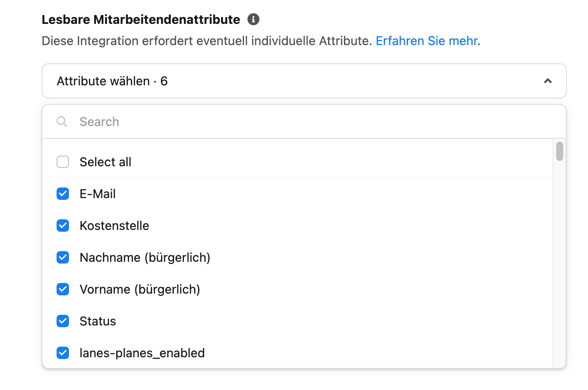This screenshot has height=390, width=588.
Task: Select the 'Status' option label text
Action: [98, 321]
